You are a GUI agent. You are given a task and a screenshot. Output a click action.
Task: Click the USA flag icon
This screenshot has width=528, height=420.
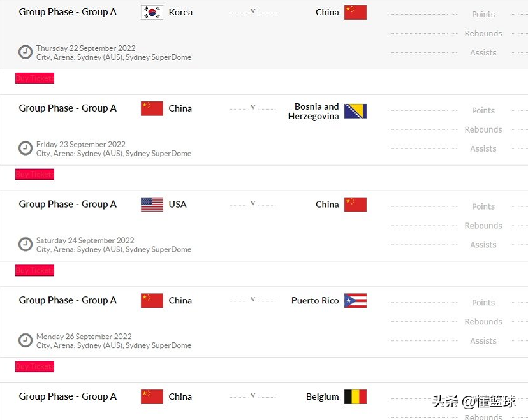coord(152,205)
